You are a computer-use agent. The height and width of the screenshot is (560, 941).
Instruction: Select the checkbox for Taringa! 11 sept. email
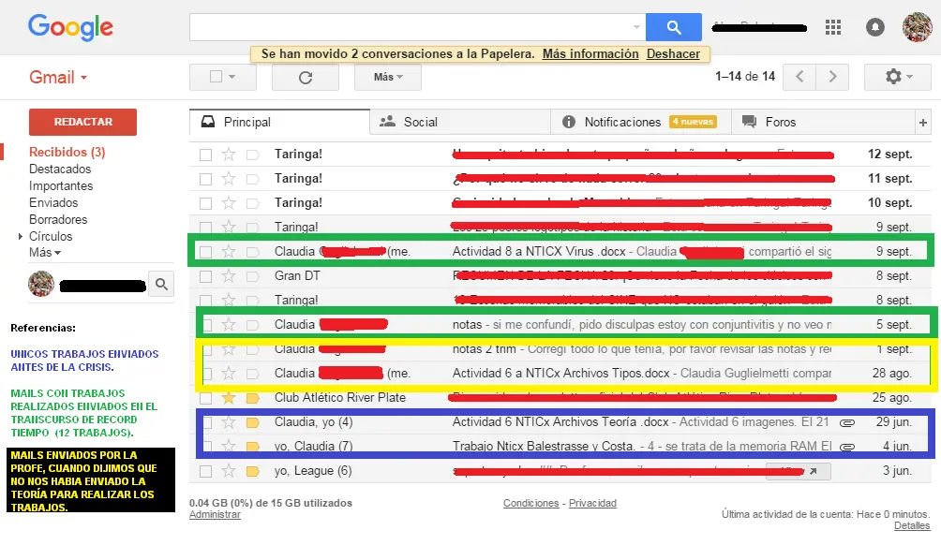[x=206, y=179]
